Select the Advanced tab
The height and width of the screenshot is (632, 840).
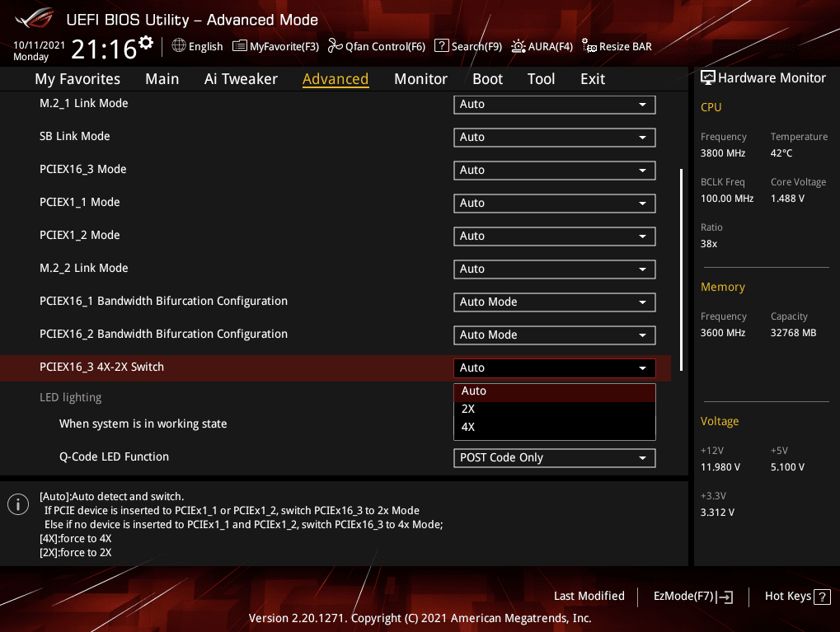336,79
